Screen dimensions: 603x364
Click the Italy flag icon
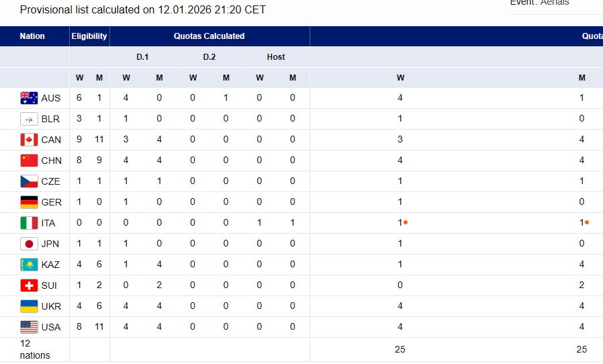(x=29, y=223)
